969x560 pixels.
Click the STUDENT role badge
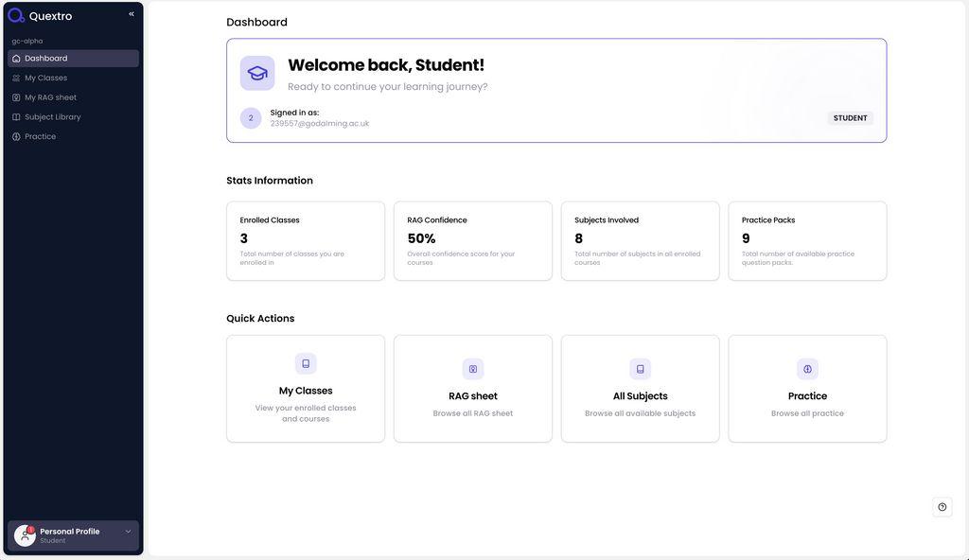pyautogui.click(x=850, y=118)
